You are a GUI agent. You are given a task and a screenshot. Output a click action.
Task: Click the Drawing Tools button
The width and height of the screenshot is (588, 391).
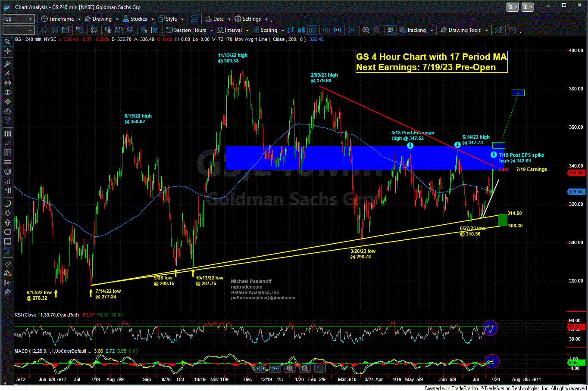460,30
